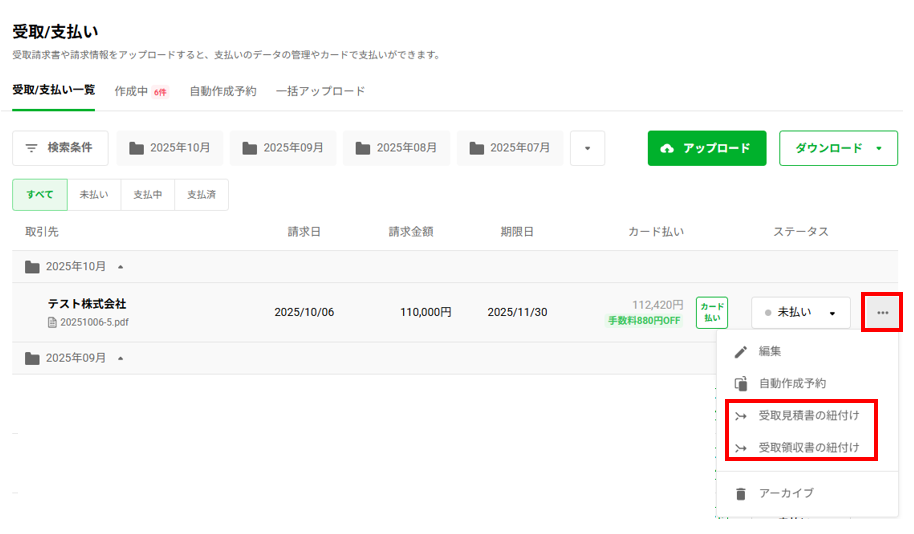Collapse the 2025年10月 group
This screenshot has height=534, width=914.
coord(121,267)
